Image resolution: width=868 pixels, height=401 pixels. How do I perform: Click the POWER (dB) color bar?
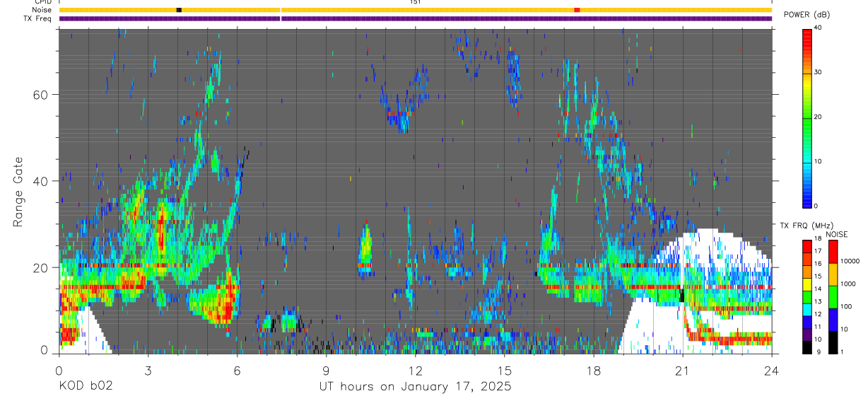pos(807,117)
